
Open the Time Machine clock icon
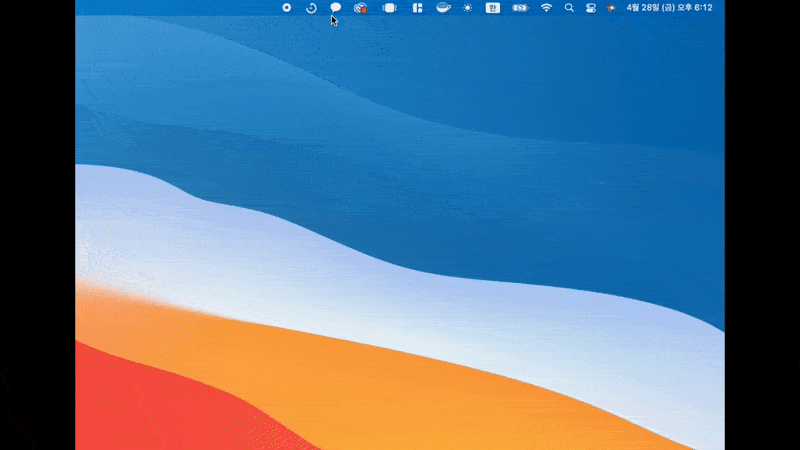[311, 8]
